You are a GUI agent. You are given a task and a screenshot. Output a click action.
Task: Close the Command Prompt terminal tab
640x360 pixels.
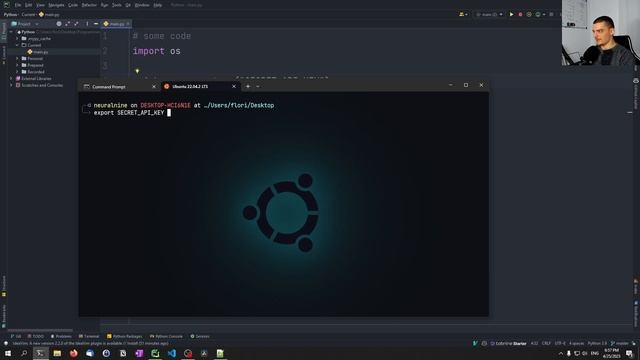pos(154,87)
